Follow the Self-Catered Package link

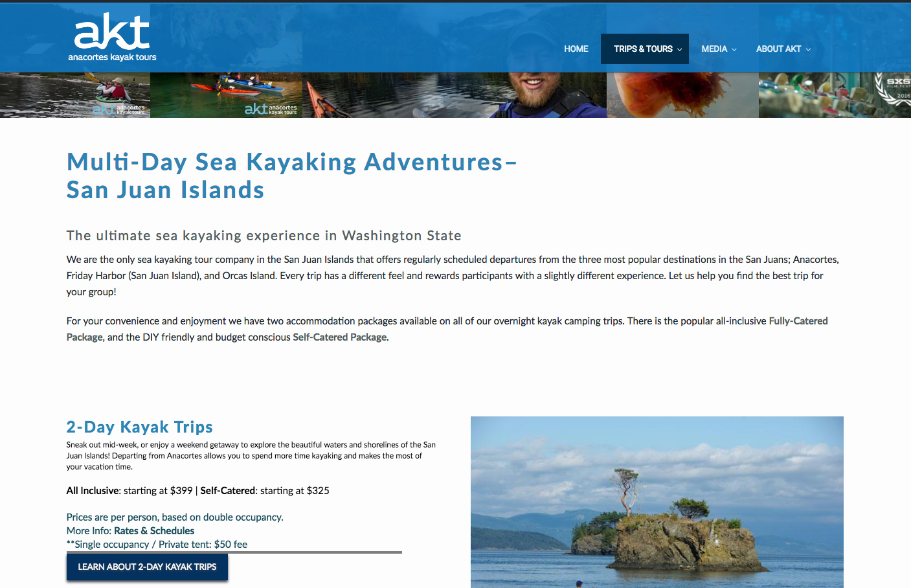340,337
